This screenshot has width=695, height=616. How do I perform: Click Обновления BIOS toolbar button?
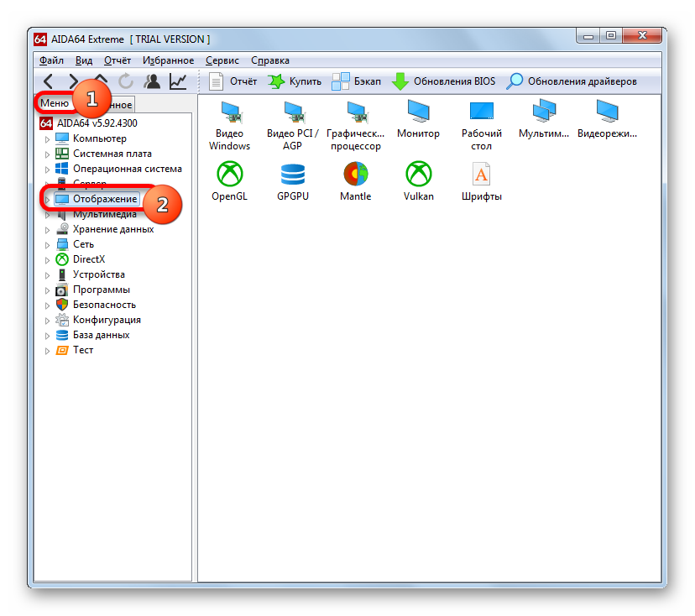[444, 81]
